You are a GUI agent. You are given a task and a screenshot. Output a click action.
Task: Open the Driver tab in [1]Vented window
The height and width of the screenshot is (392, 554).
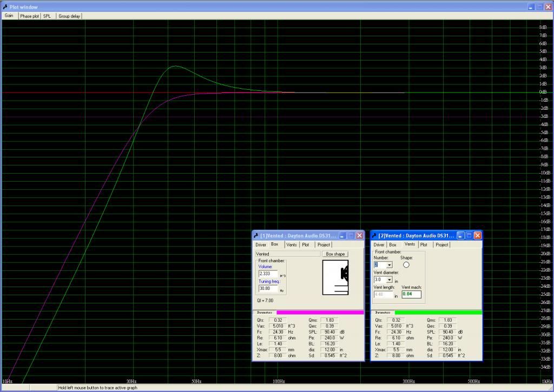click(261, 245)
